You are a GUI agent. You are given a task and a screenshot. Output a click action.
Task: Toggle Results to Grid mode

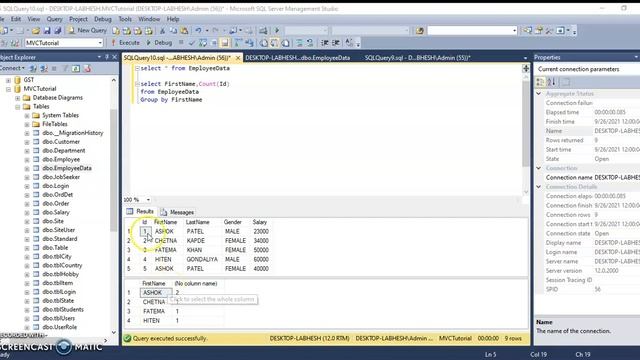pos(274,42)
